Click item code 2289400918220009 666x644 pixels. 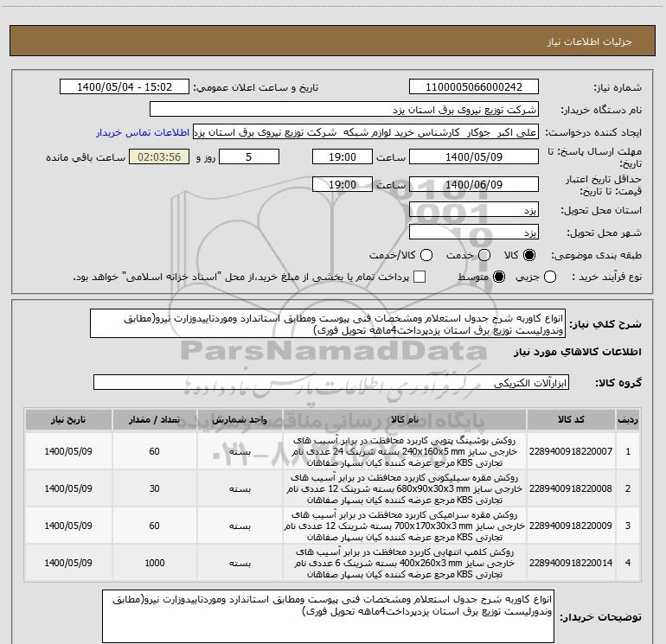571,526
